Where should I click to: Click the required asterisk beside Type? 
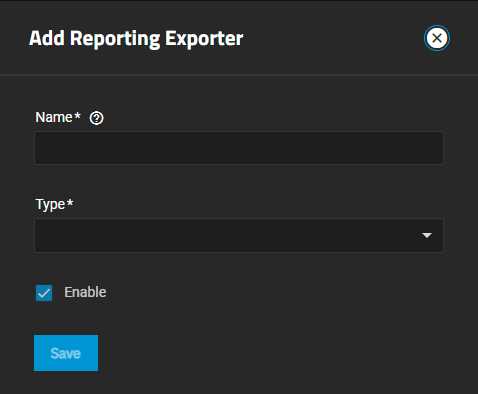coord(70,202)
